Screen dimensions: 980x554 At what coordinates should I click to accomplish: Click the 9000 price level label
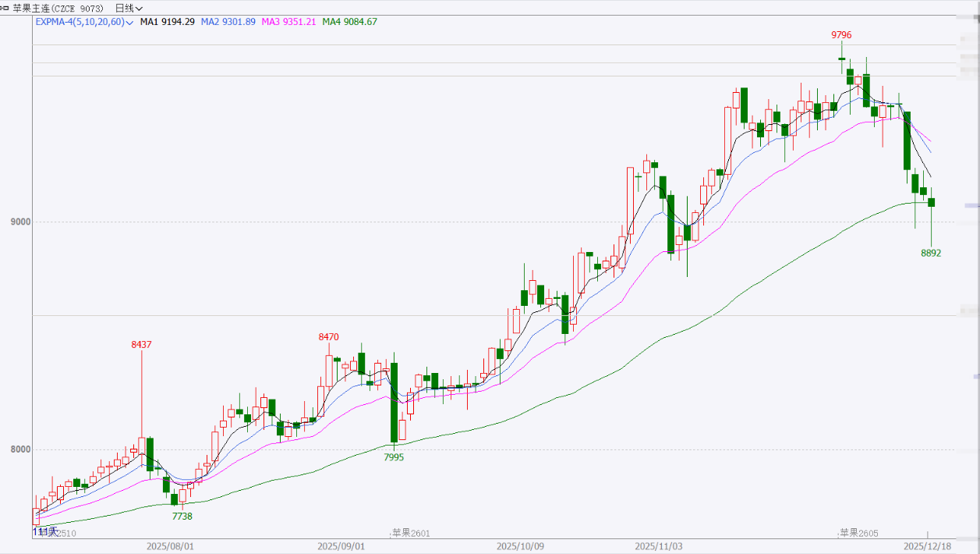(x=20, y=222)
